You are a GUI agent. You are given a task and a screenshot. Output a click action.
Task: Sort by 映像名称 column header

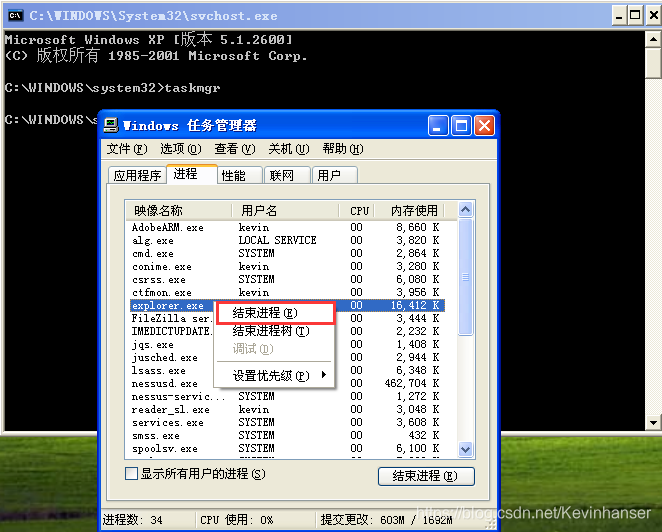tap(179, 210)
